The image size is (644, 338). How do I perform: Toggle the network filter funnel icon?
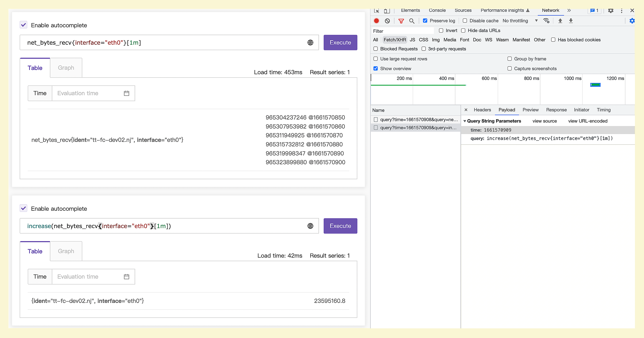click(x=401, y=21)
